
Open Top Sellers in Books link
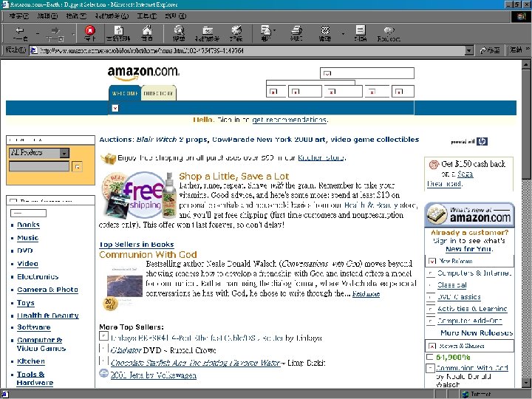137,245
